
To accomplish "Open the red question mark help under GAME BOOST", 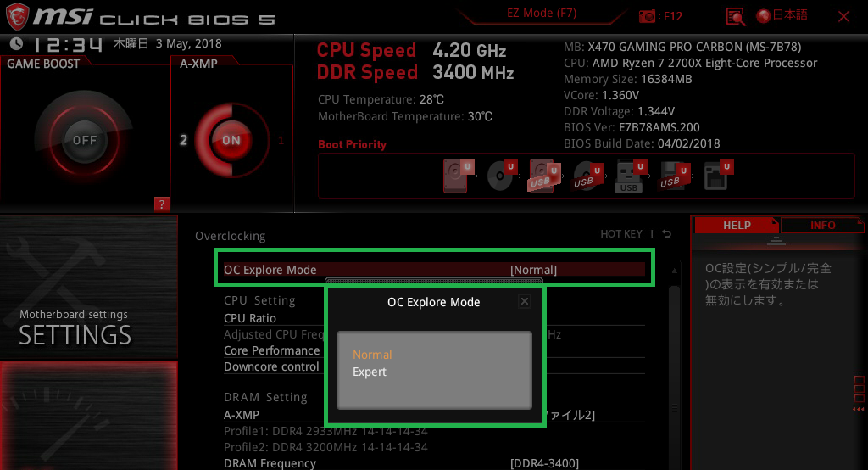I will (x=162, y=204).
